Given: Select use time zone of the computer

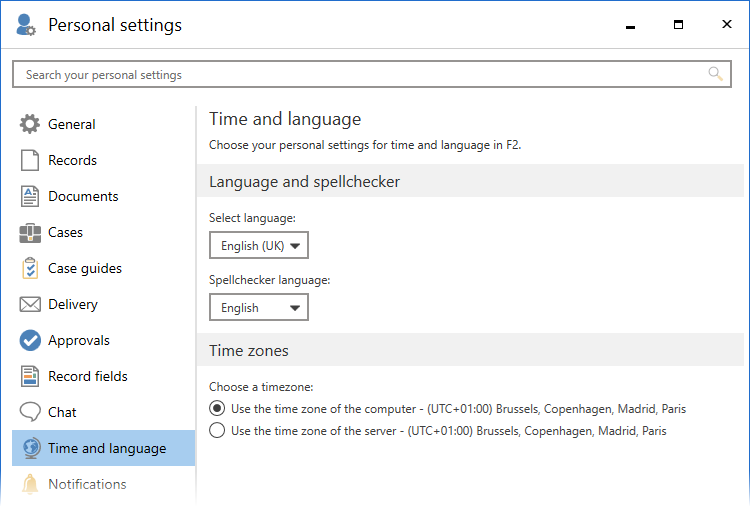Looking at the screenshot, I should 217,408.
